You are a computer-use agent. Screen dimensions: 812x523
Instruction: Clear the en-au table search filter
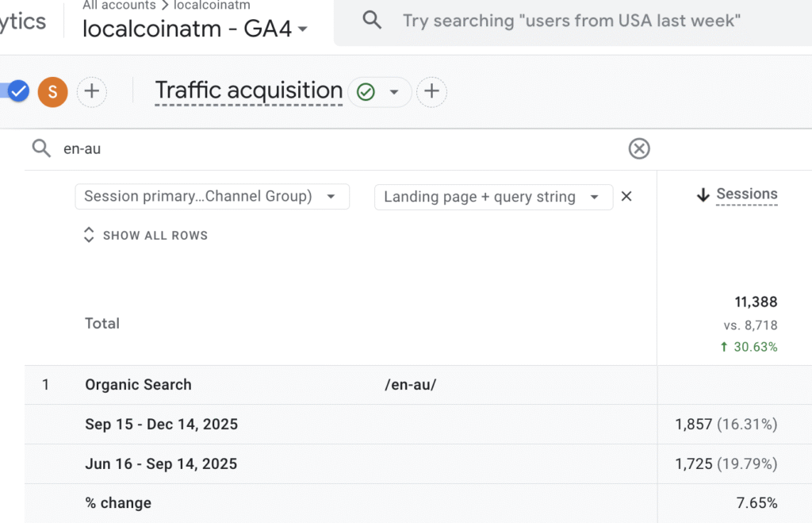639,148
